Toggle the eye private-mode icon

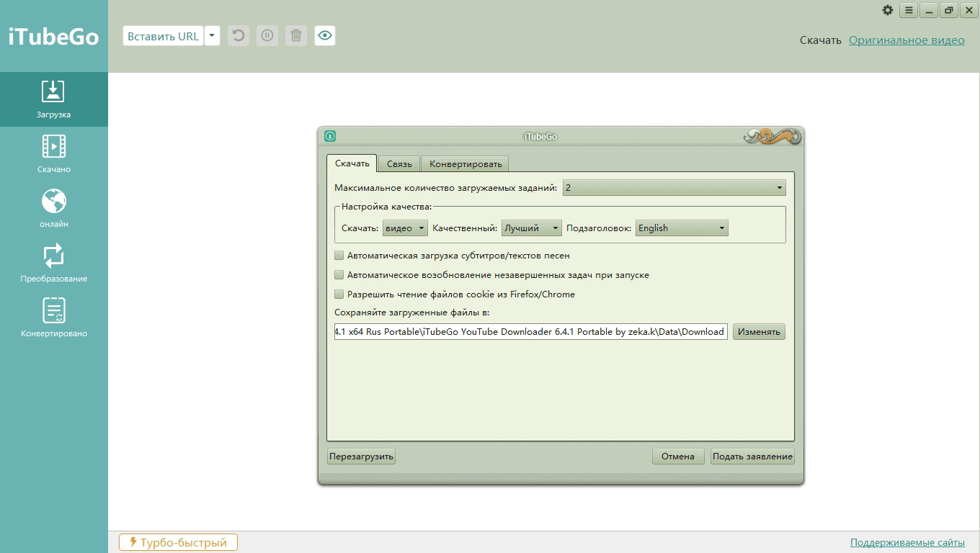tap(325, 36)
